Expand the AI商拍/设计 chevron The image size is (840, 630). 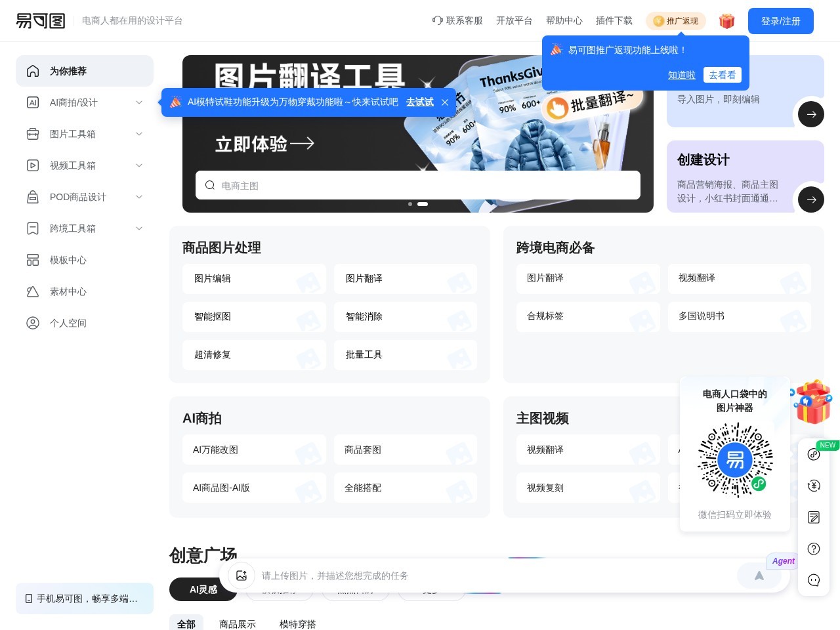click(139, 102)
